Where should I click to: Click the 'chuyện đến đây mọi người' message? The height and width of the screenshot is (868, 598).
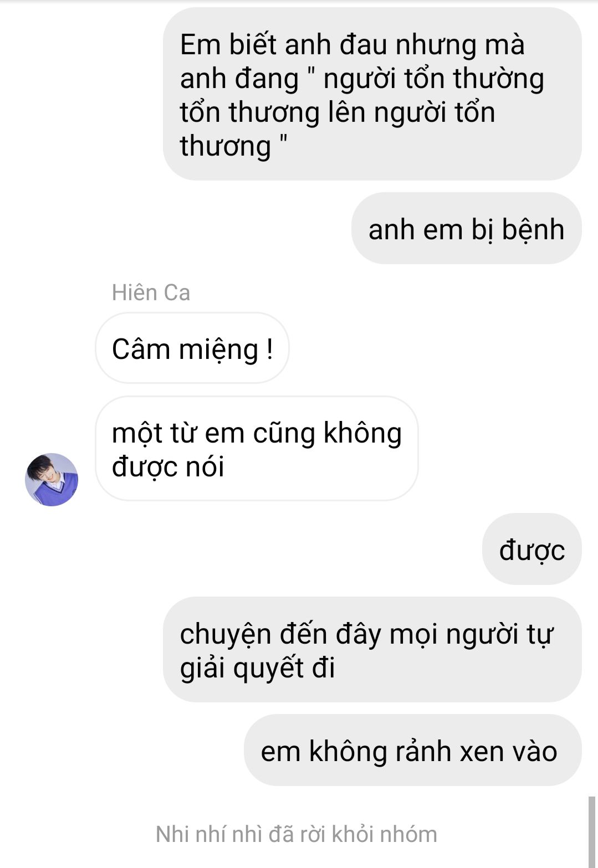coord(372,650)
